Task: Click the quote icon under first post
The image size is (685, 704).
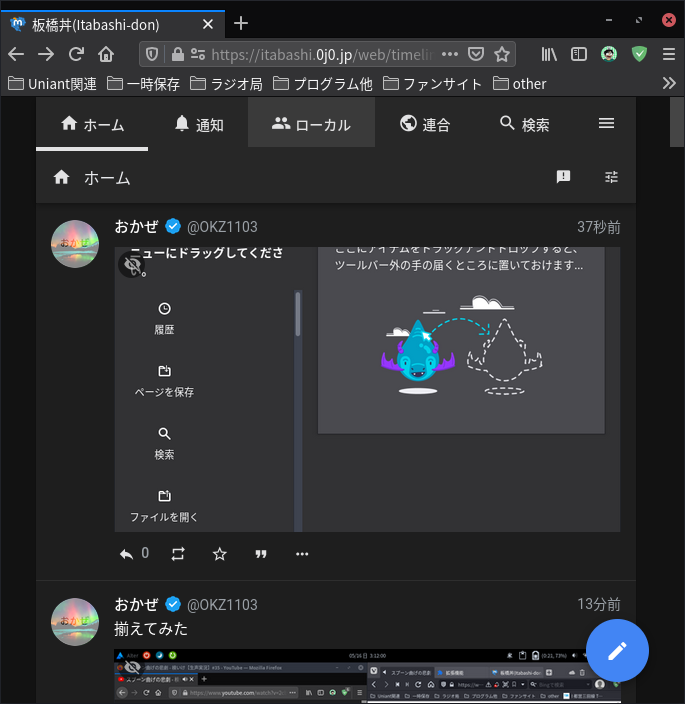Action: tap(261, 553)
